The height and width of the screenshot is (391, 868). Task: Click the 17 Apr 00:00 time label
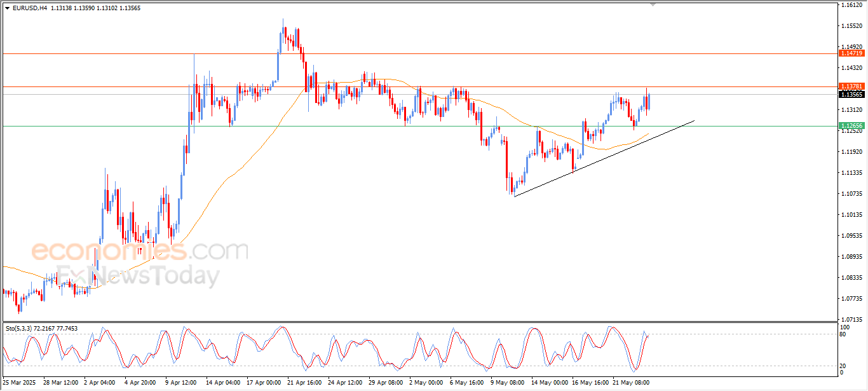(x=264, y=383)
